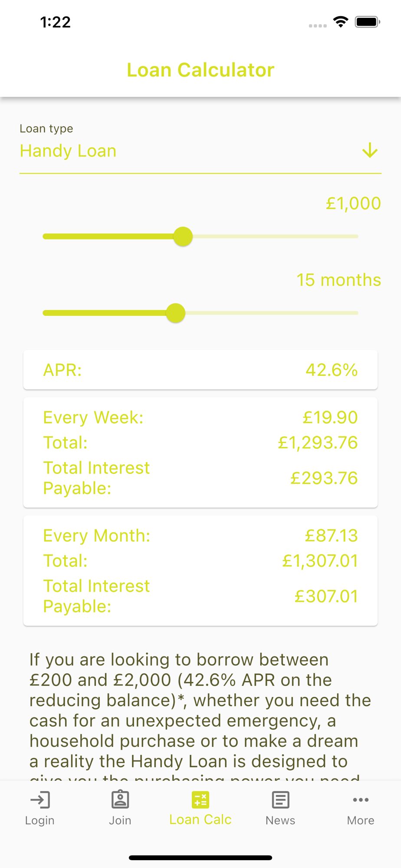Tap the Every Week repayment card

200,452
